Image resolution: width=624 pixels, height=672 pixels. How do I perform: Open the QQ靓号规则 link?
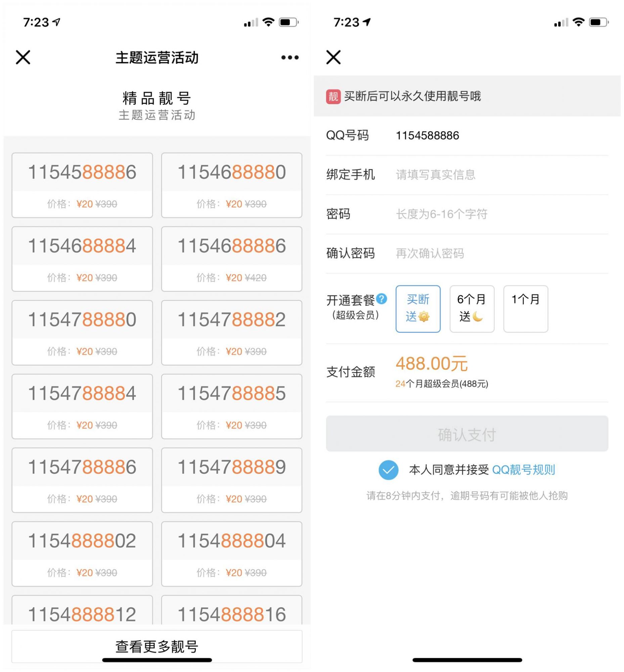[x=523, y=470]
